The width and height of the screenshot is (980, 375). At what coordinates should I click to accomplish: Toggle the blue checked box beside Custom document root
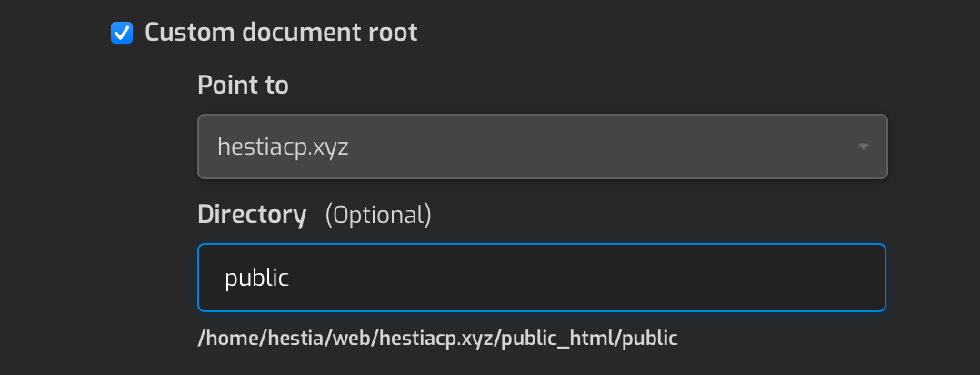(121, 34)
